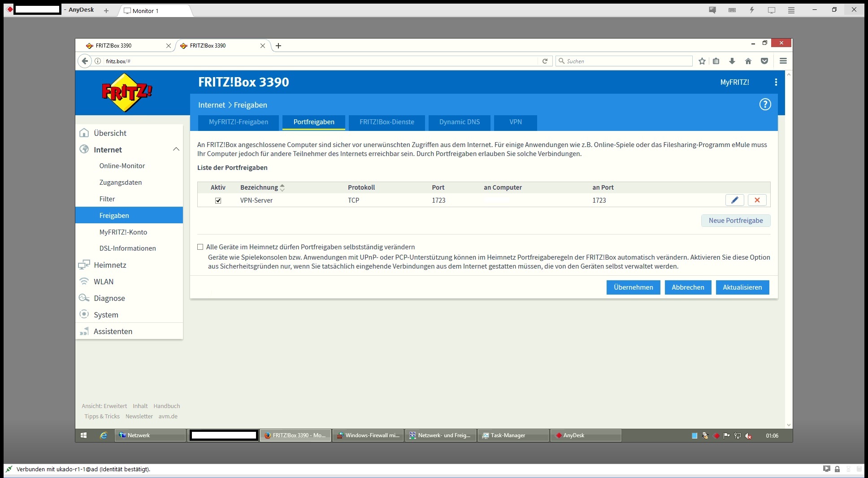
Task: Open the three-dot menu beside MyFRITZ!
Action: tap(776, 82)
